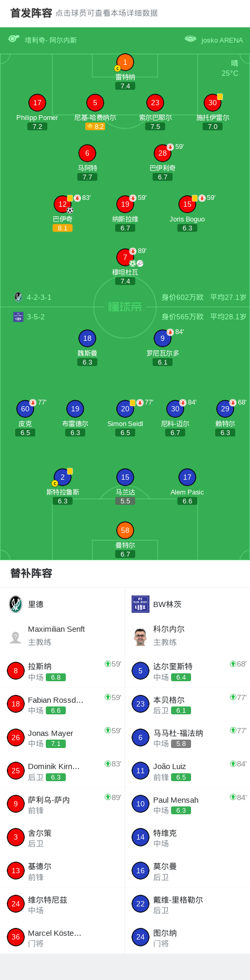Image resolution: width=250 pixels, height=980 pixels.
Task: Open substitute Jonas Mayer entry
Action: coord(63,737)
